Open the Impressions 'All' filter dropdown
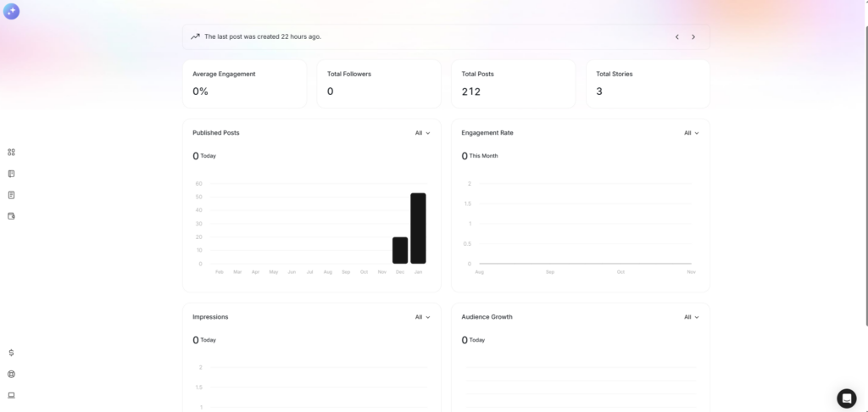 coord(422,317)
